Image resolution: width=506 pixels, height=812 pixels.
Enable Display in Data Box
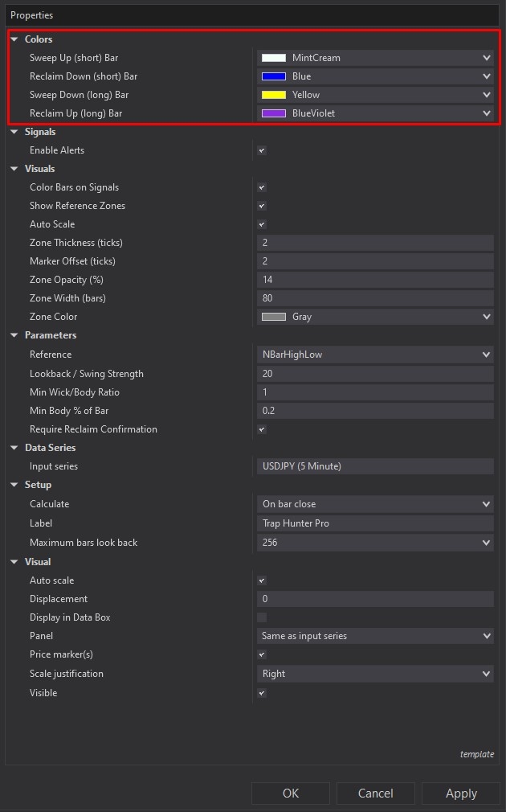(261, 617)
